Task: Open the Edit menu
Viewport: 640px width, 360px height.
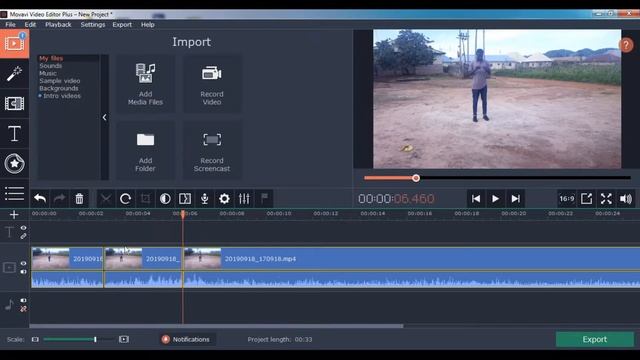Action: [30, 24]
